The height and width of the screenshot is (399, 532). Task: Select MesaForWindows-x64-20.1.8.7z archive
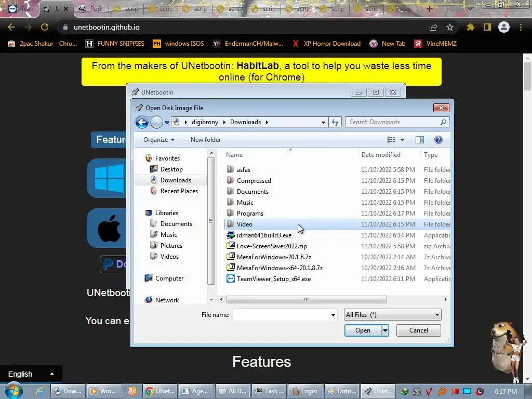tap(274, 268)
